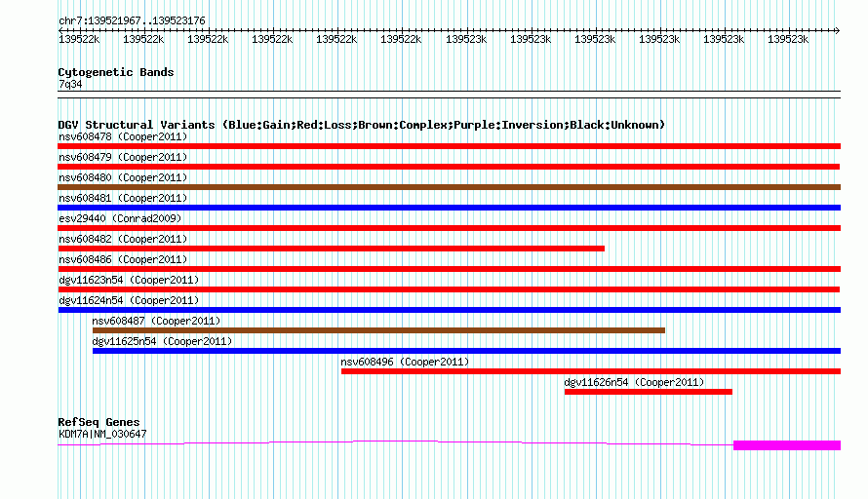868x499 pixels.
Task: Select the short red bar under dgv11626n54
Action: 649,392
